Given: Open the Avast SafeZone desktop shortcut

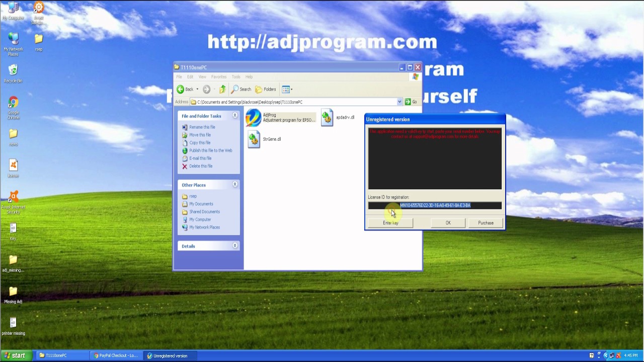Looking at the screenshot, I should (38, 13).
